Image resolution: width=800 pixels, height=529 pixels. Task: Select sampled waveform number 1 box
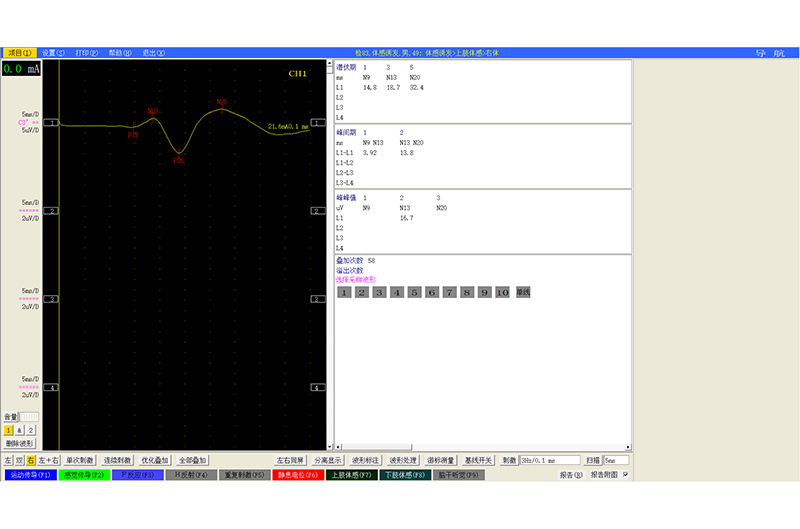pos(344,292)
